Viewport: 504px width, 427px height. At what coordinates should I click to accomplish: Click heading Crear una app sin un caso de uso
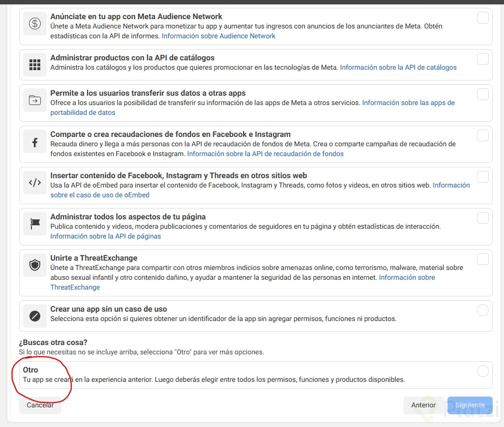[x=109, y=309]
